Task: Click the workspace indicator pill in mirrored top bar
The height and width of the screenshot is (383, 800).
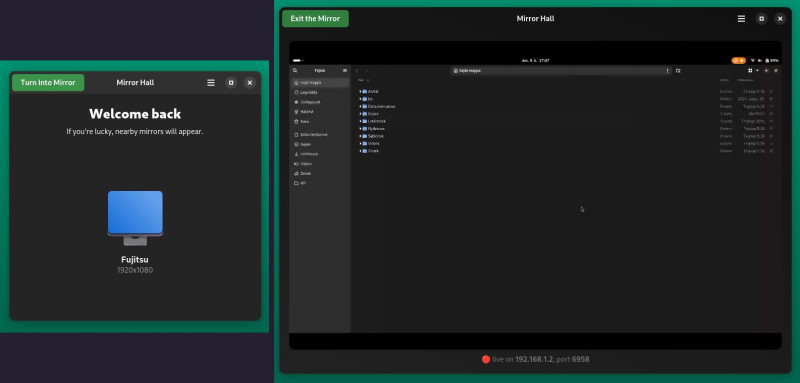Action: pyautogui.click(x=297, y=60)
